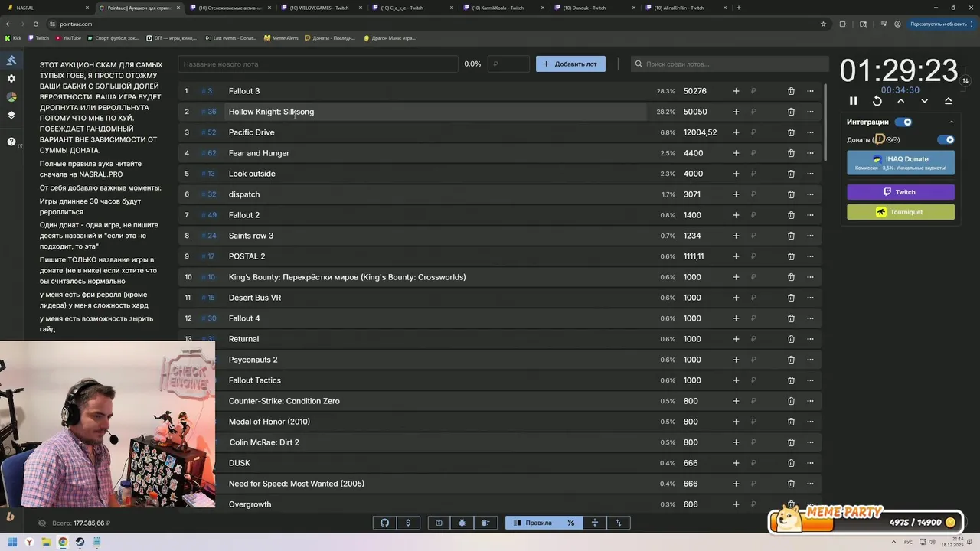Toggle the Донаты switch

coord(946,139)
